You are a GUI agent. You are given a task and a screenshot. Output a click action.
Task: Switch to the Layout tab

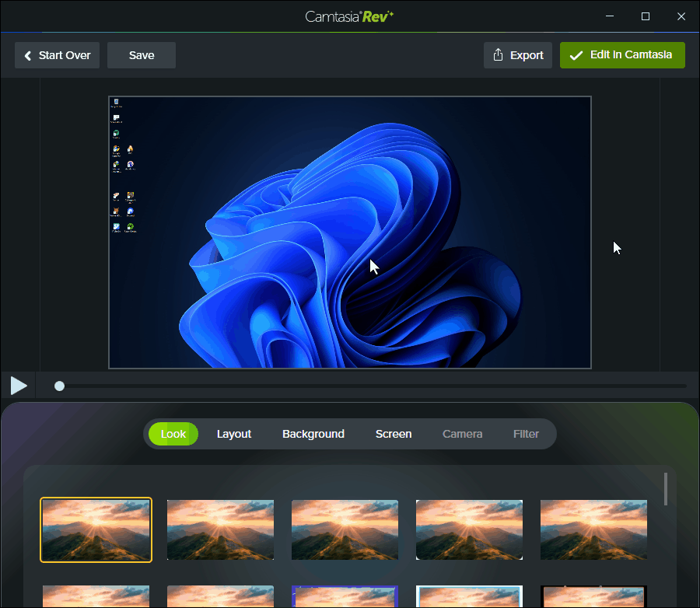click(233, 434)
